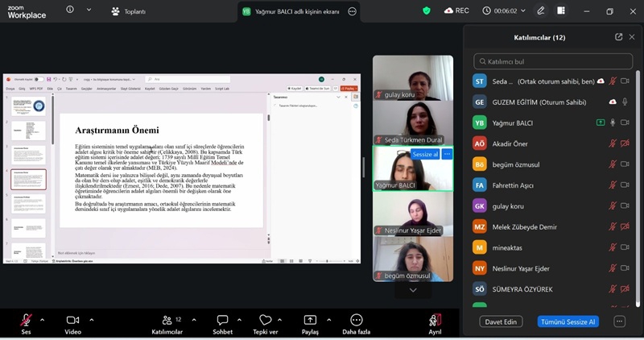The image size is (644, 340).
Task: Click the Ayrıl leave button
Action: pyautogui.click(x=435, y=324)
